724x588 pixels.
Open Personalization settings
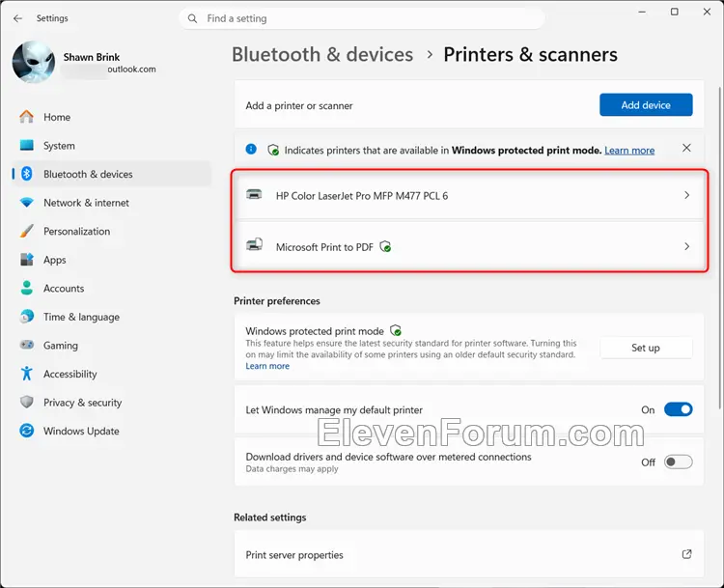point(111,231)
